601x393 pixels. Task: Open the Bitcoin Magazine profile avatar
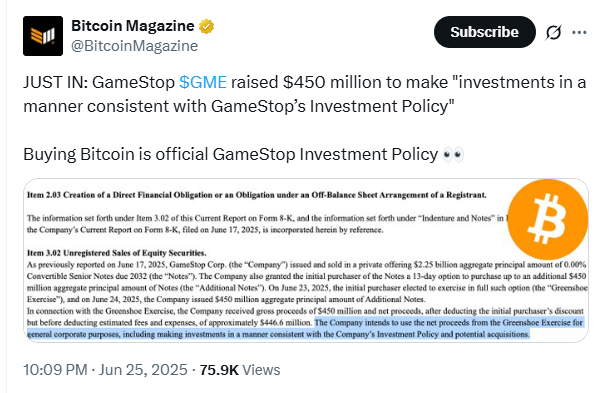click(43, 36)
